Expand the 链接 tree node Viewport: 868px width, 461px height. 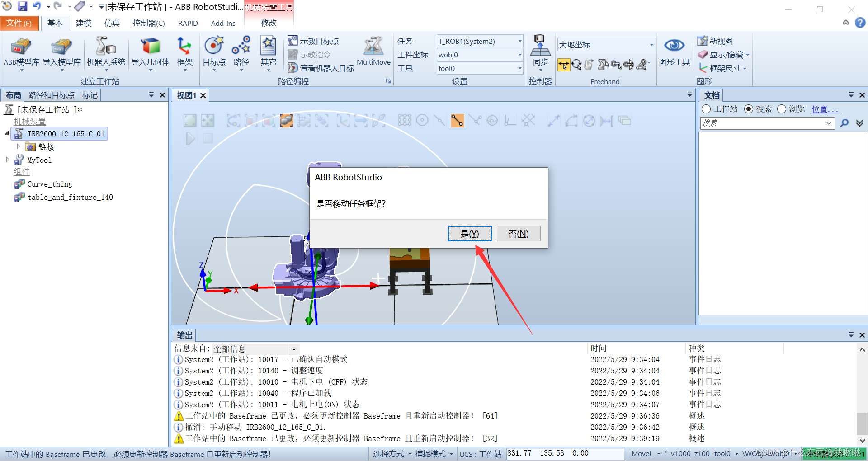pyautogui.click(x=19, y=146)
